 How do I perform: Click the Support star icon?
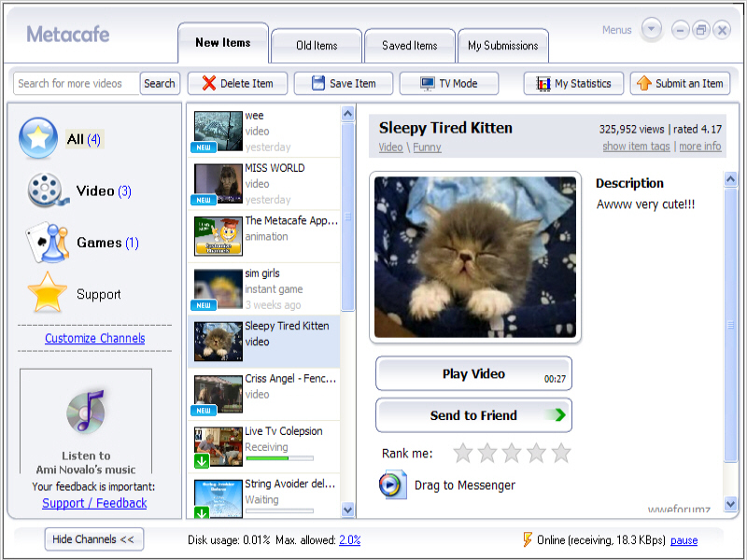pyautogui.click(x=46, y=293)
